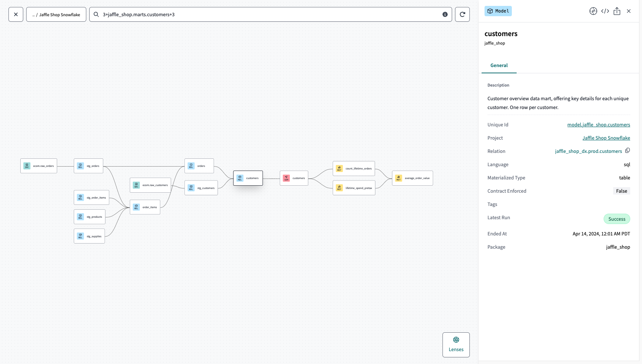Click the MET icon on count_lifetime_orders node
The image size is (642, 364).
(339, 168)
